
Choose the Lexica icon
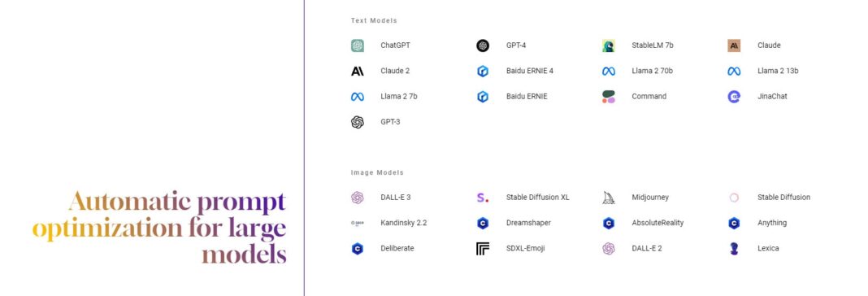[734, 248]
